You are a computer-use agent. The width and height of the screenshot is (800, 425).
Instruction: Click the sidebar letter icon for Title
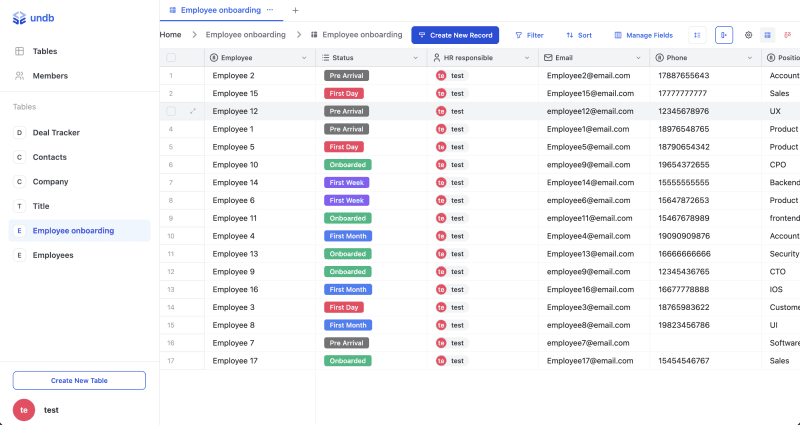[x=19, y=206]
